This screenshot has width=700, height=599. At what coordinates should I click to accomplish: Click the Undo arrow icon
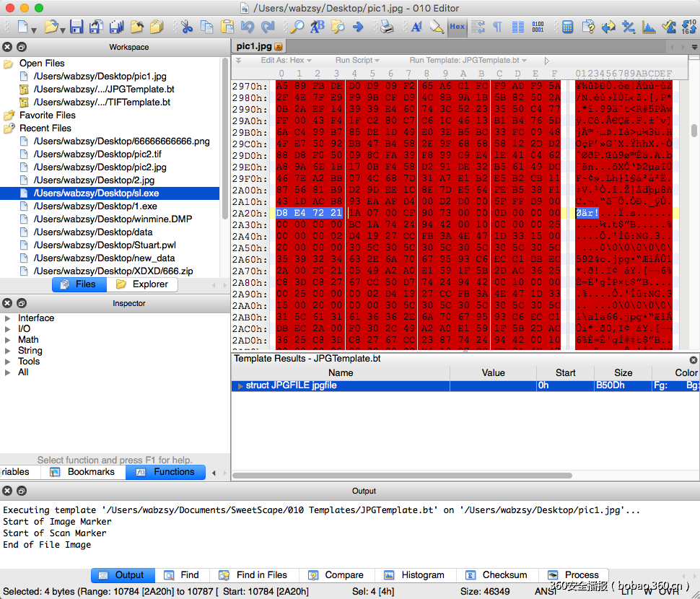tap(248, 27)
